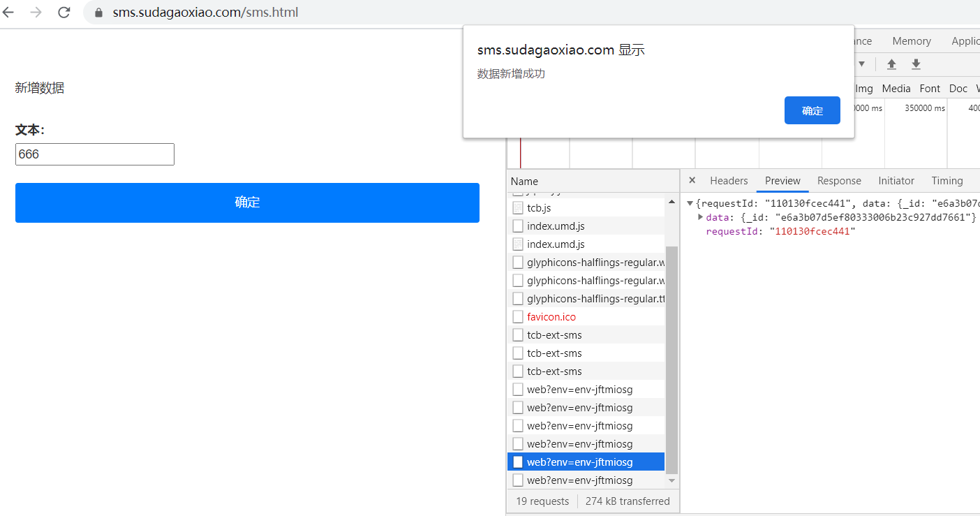Filter network requests by Img
Image resolution: width=980 pixels, height=516 pixels.
(x=864, y=89)
